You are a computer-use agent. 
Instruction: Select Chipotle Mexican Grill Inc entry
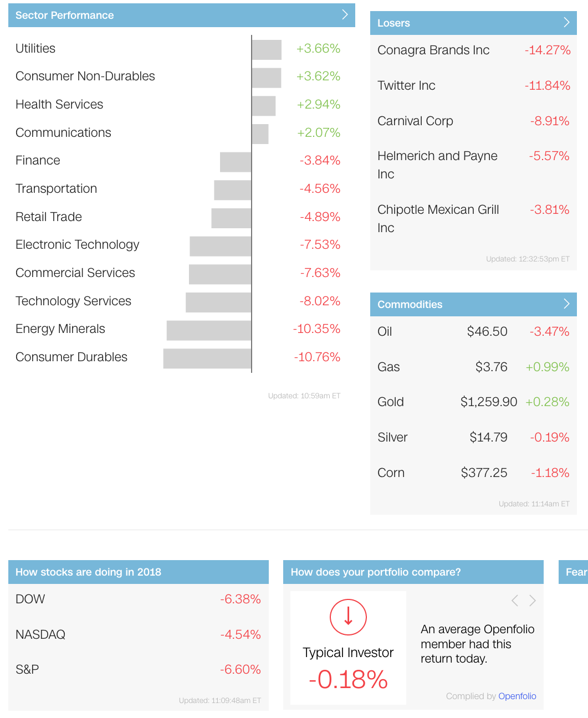click(438, 218)
